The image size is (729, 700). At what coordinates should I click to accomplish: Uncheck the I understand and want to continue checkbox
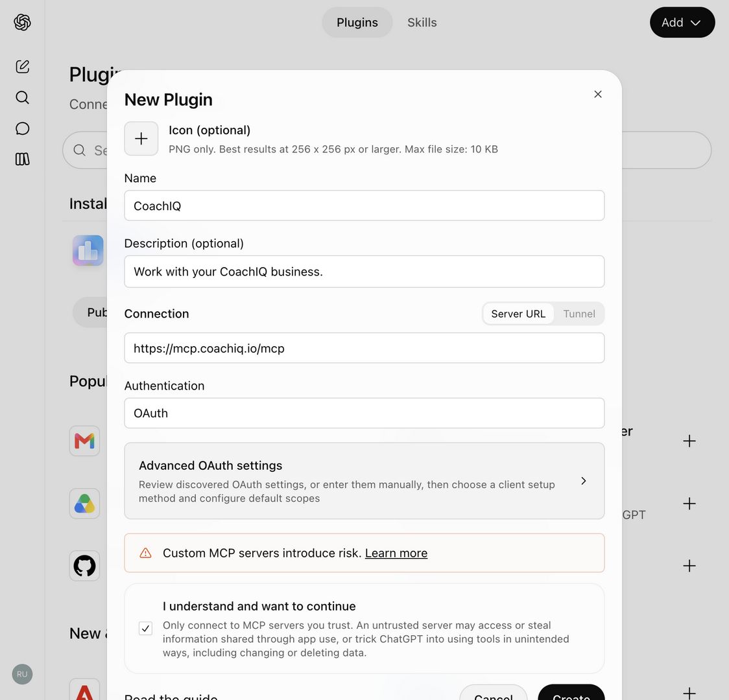[x=145, y=629]
